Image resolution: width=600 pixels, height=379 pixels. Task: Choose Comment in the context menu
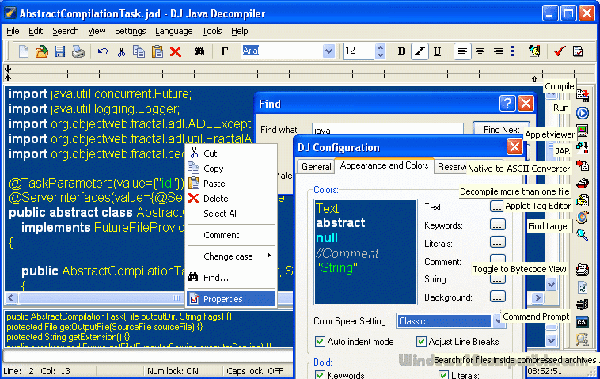tap(231, 235)
